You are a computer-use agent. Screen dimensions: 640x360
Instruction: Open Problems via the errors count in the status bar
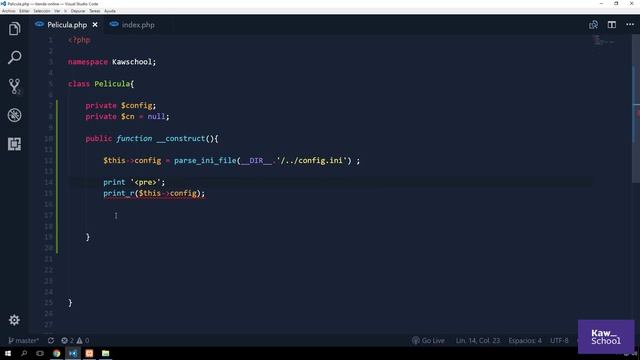(67, 340)
